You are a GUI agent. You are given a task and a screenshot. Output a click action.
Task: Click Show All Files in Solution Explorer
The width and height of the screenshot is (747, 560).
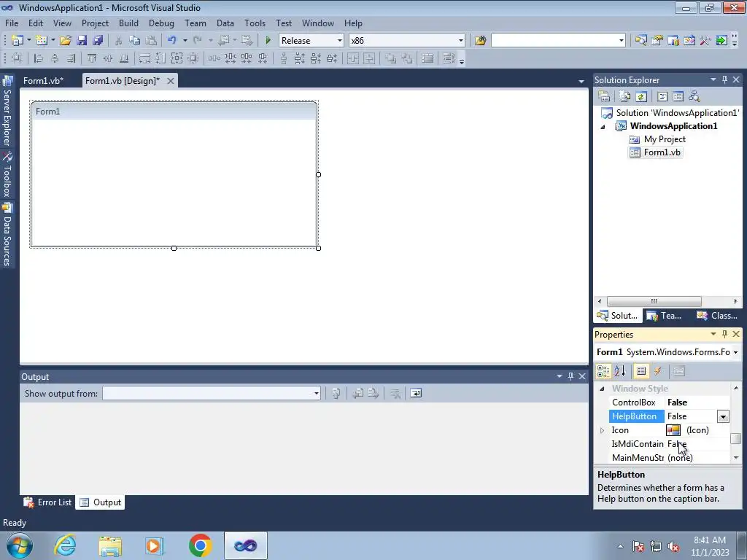tap(625, 97)
